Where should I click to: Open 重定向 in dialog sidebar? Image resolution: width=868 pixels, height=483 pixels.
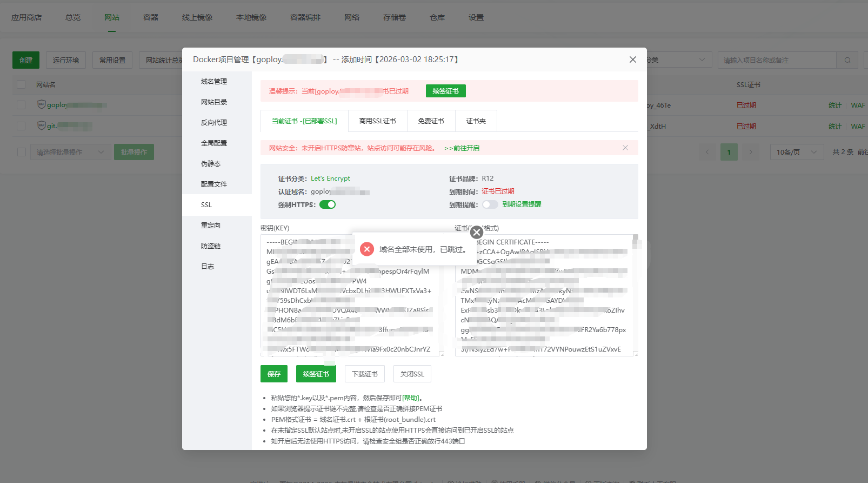pyautogui.click(x=217, y=226)
